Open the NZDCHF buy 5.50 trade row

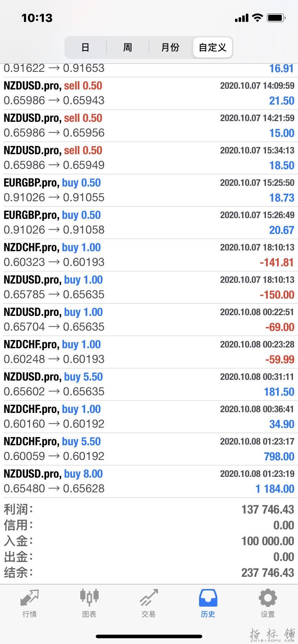click(x=149, y=449)
